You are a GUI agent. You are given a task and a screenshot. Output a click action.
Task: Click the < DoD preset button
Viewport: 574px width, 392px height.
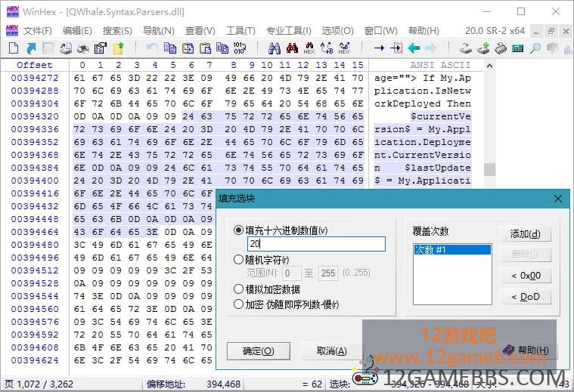pos(526,297)
